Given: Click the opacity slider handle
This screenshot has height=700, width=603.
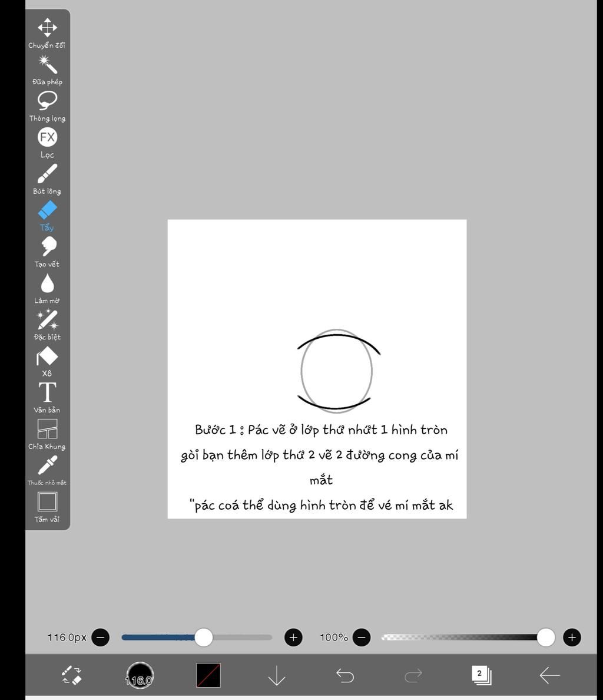Looking at the screenshot, I should coord(545,637).
